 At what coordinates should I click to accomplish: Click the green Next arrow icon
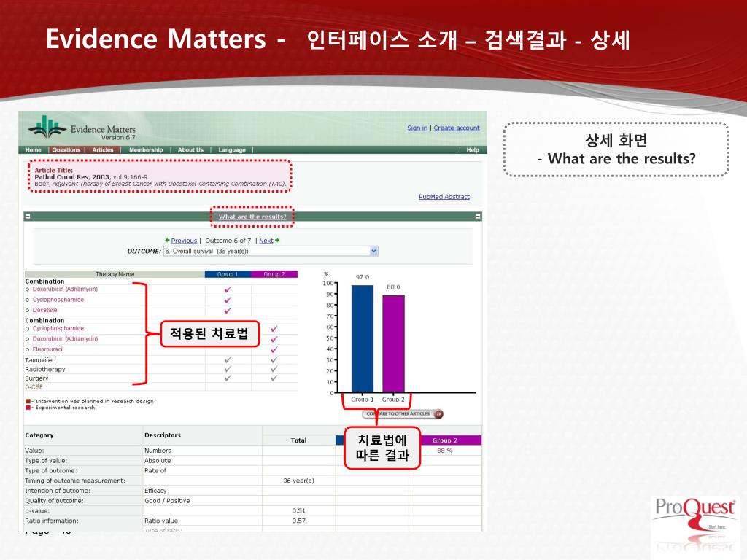coord(277,240)
